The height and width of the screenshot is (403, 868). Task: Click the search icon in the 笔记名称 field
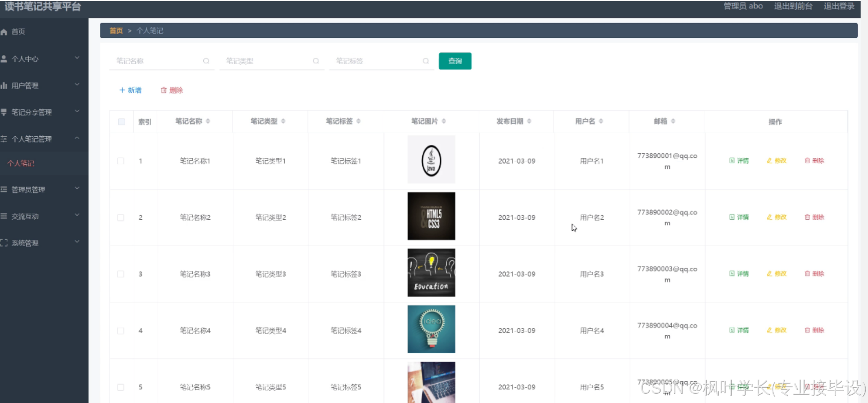(206, 61)
